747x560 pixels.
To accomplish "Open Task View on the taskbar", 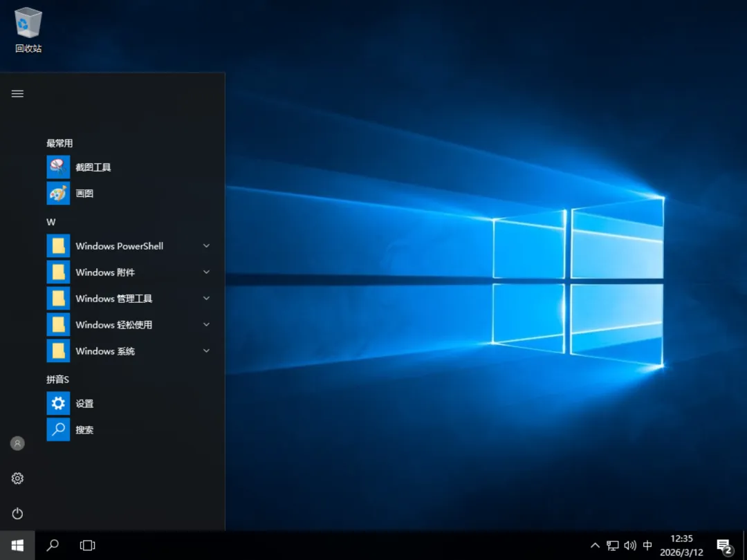I will (88, 545).
